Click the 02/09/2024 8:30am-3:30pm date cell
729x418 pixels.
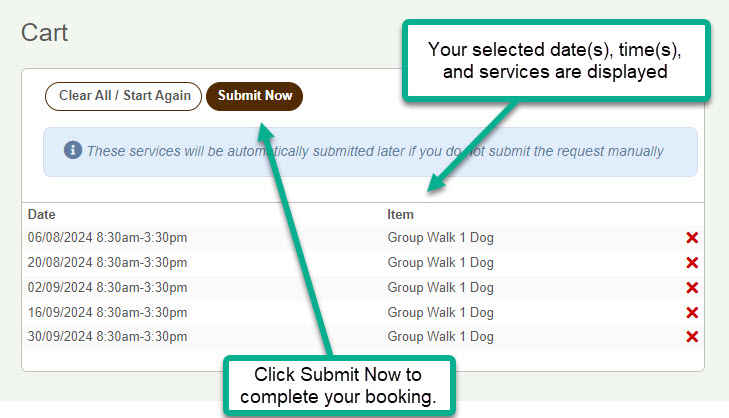[107, 288]
